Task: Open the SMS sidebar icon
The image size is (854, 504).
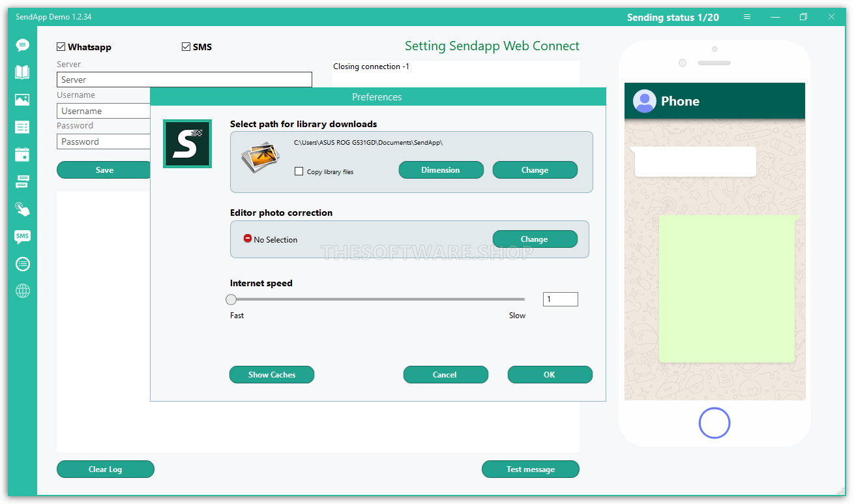Action: pyautogui.click(x=23, y=237)
